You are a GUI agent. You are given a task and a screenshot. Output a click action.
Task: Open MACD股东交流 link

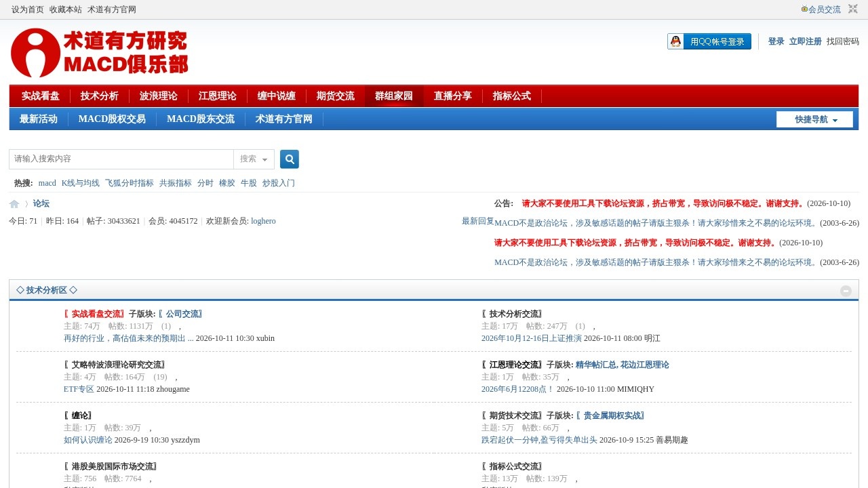[201, 119]
